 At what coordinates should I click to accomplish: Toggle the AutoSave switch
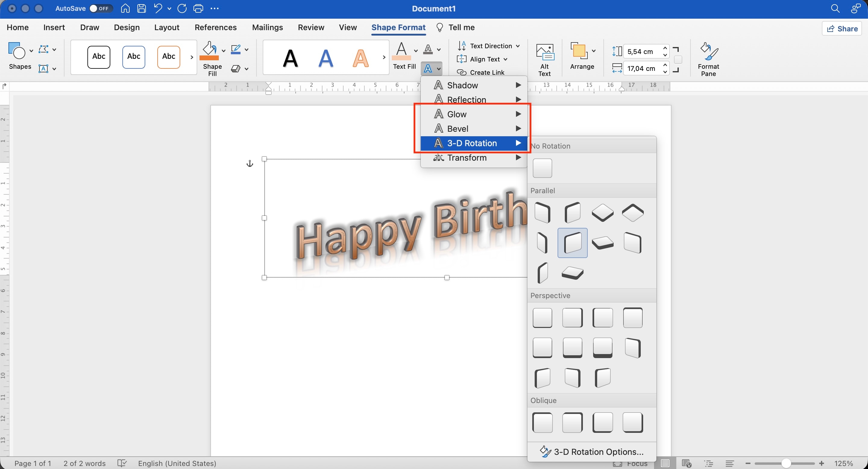100,8
